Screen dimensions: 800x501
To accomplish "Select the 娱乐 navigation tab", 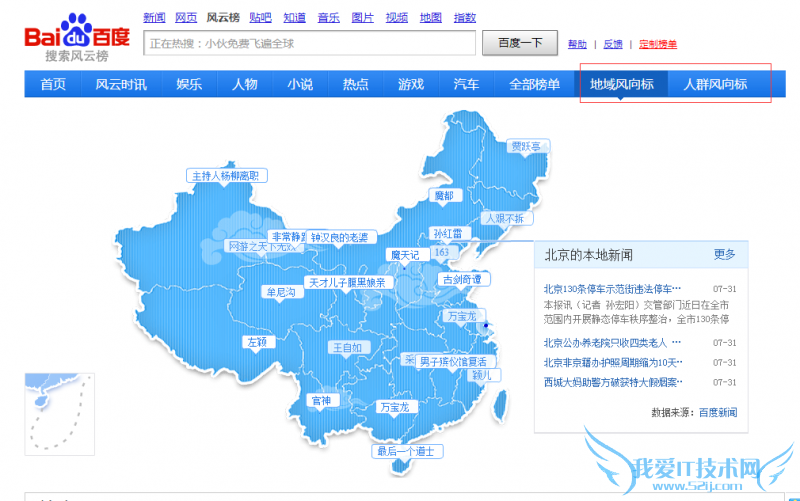I will click(189, 84).
